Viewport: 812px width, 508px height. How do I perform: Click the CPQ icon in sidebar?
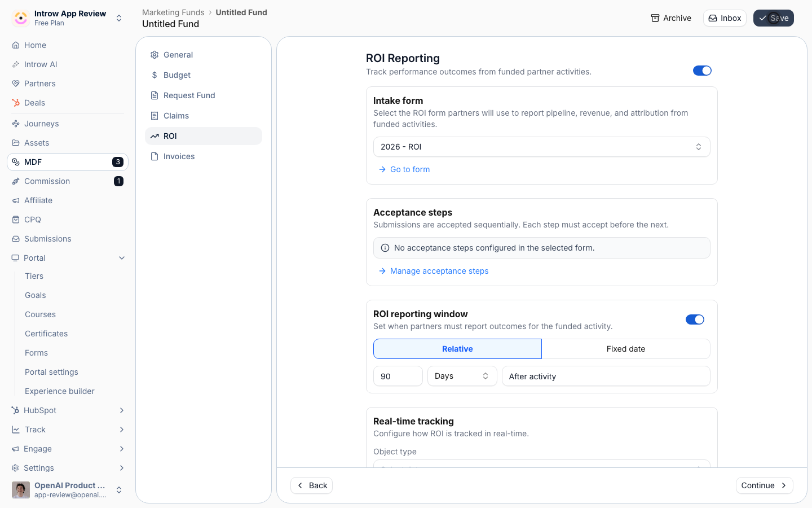tap(16, 220)
